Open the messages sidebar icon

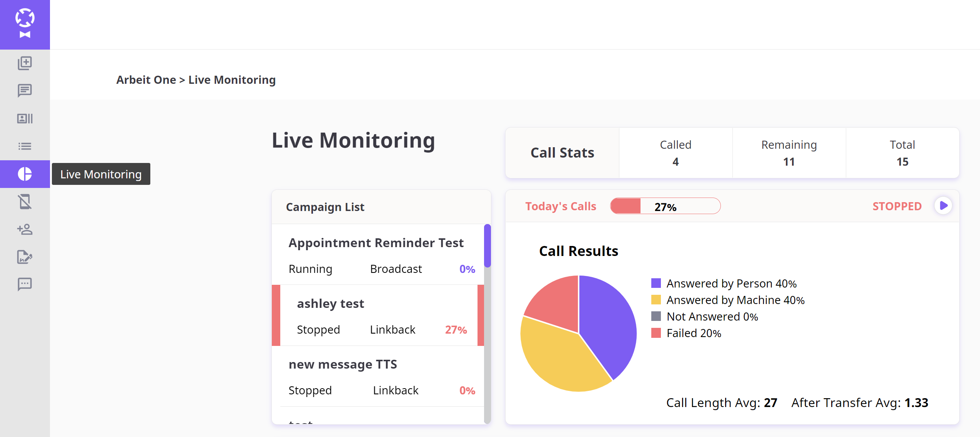click(x=25, y=91)
